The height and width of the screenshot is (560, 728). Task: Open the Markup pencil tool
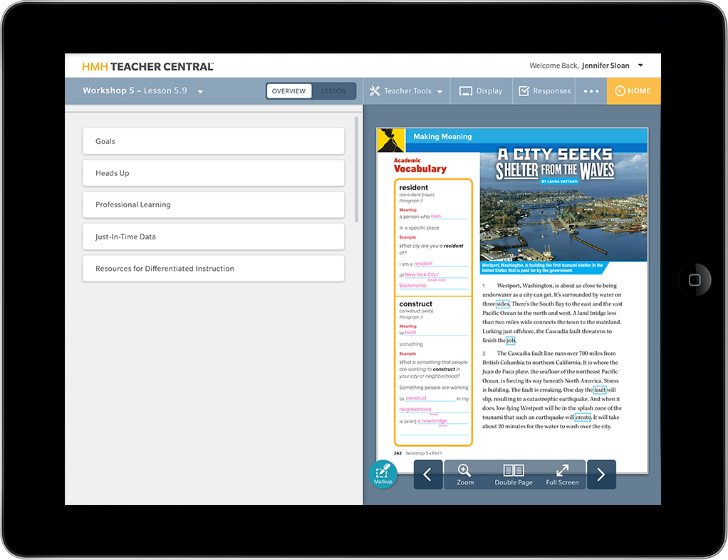click(x=383, y=474)
